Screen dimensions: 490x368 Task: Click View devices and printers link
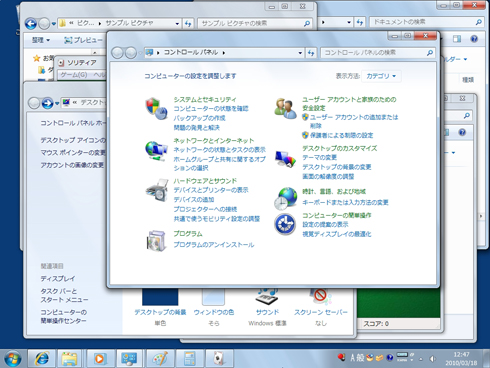click(x=211, y=190)
